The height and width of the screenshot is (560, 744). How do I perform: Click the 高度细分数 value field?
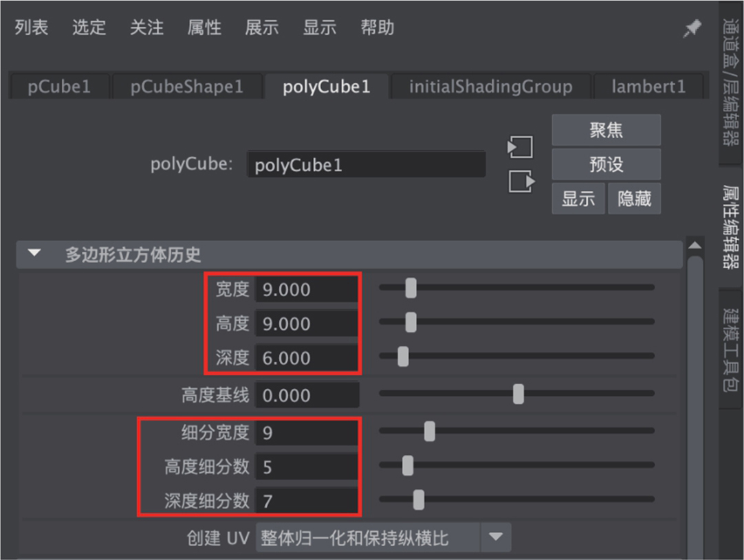(307, 467)
